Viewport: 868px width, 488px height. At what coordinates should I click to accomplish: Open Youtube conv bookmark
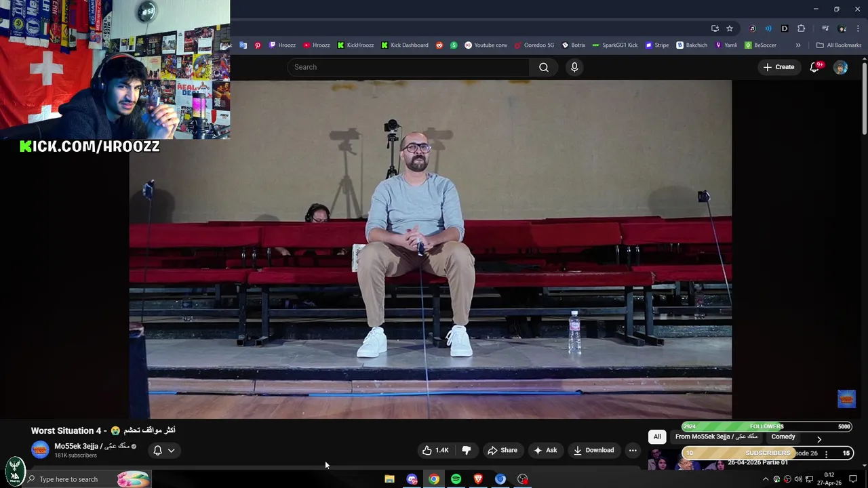click(x=486, y=45)
